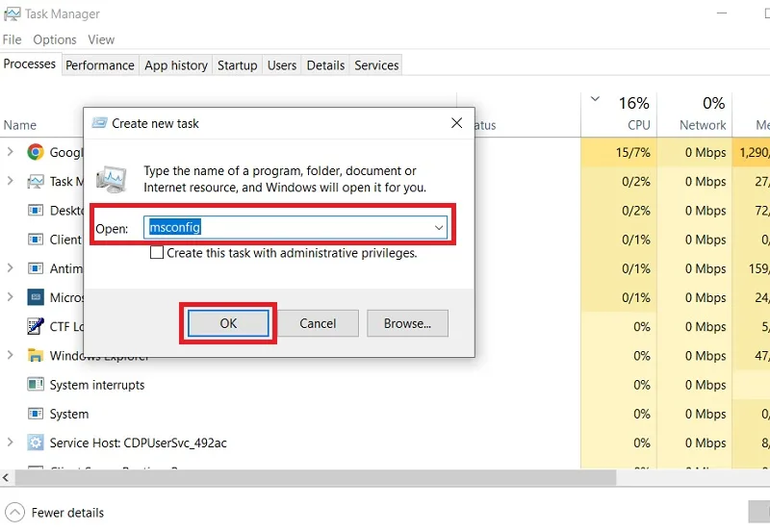
Task: Click the Google Chrome process icon
Action: point(36,152)
